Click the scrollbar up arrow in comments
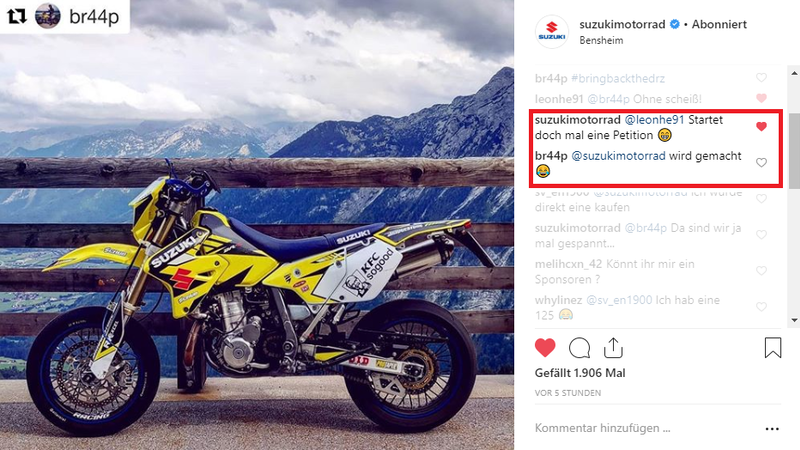 (794, 73)
